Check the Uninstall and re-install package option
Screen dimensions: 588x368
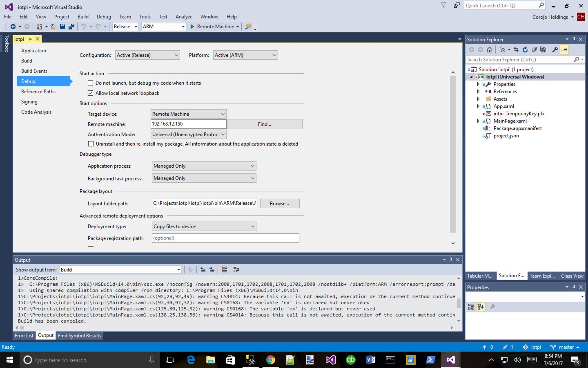[x=91, y=144]
